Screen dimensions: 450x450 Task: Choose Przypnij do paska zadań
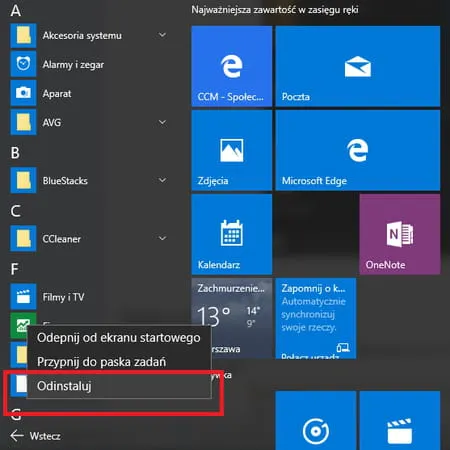[x=119, y=362]
